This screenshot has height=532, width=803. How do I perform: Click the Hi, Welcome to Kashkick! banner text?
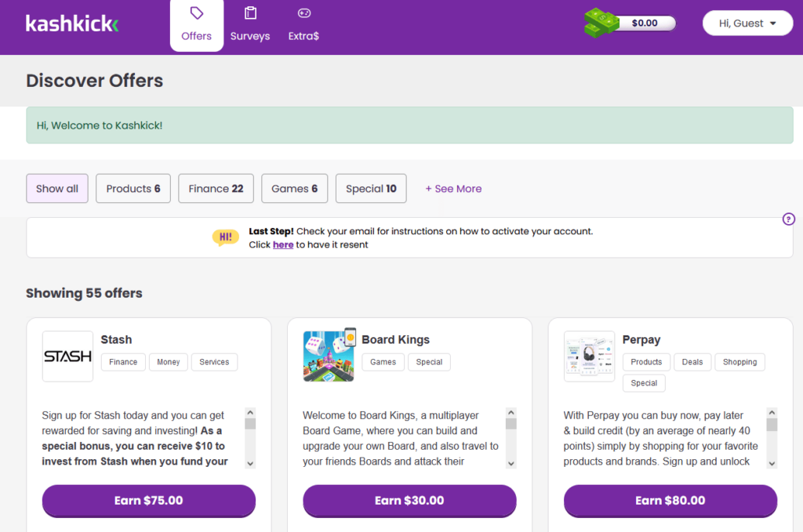coord(100,125)
